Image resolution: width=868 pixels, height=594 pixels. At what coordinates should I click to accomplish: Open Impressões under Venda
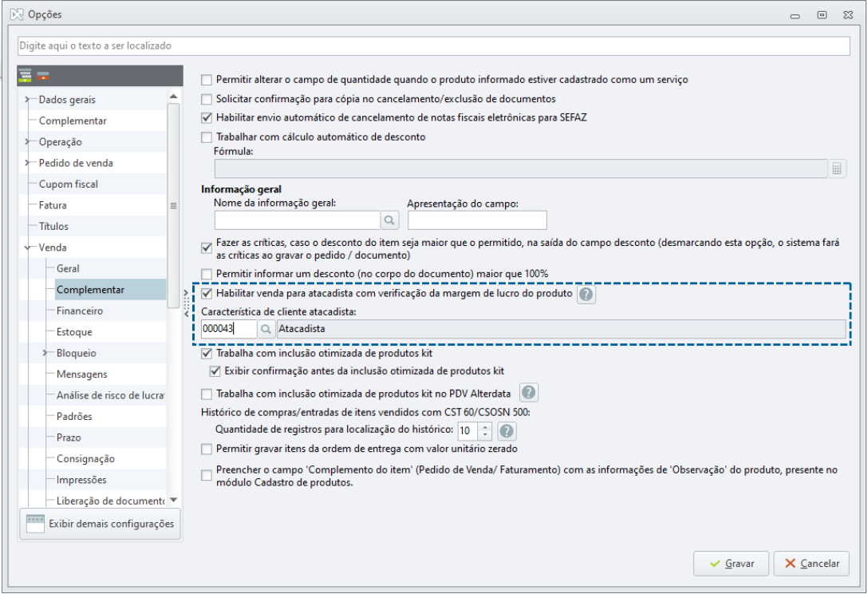[81, 480]
